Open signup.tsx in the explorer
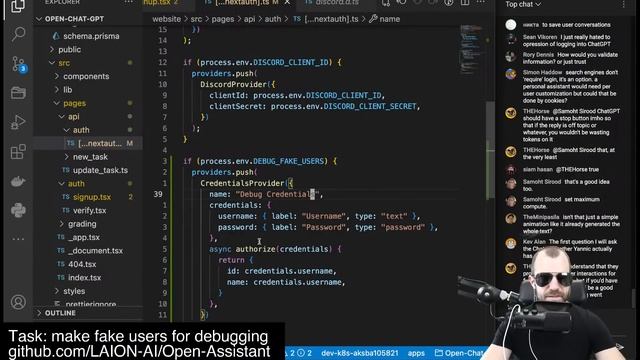Image resolution: width=640 pixels, height=360 pixels. pyautogui.click(x=92, y=197)
